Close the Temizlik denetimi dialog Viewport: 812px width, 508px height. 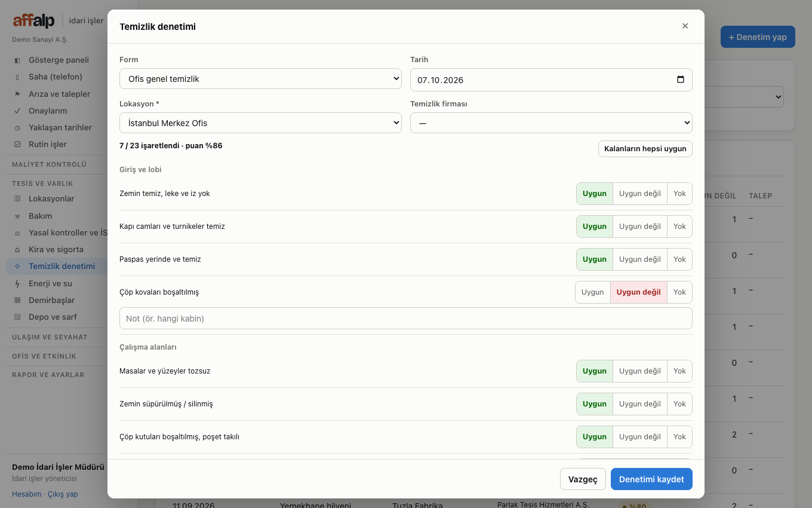click(685, 26)
